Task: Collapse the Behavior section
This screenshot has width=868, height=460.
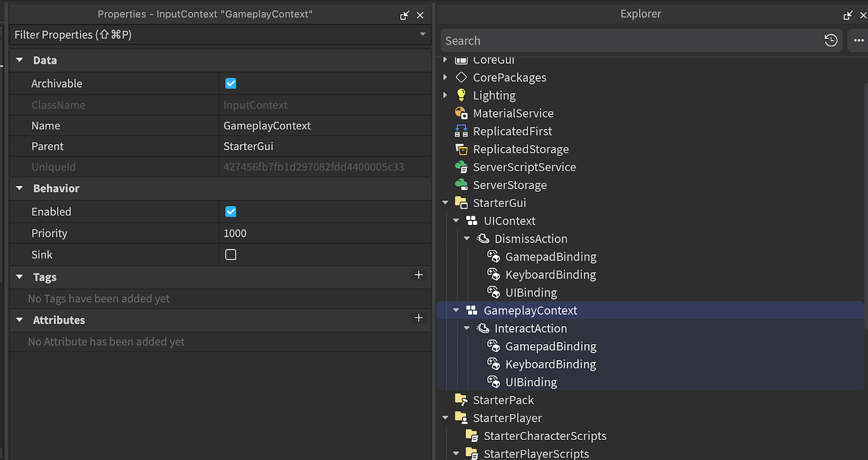Action: [19, 189]
